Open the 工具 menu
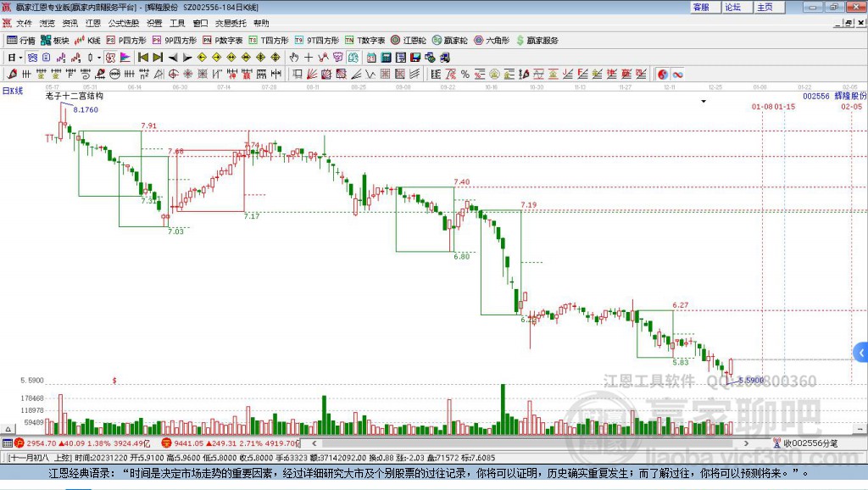This screenshot has height=490, width=868. coord(177,23)
